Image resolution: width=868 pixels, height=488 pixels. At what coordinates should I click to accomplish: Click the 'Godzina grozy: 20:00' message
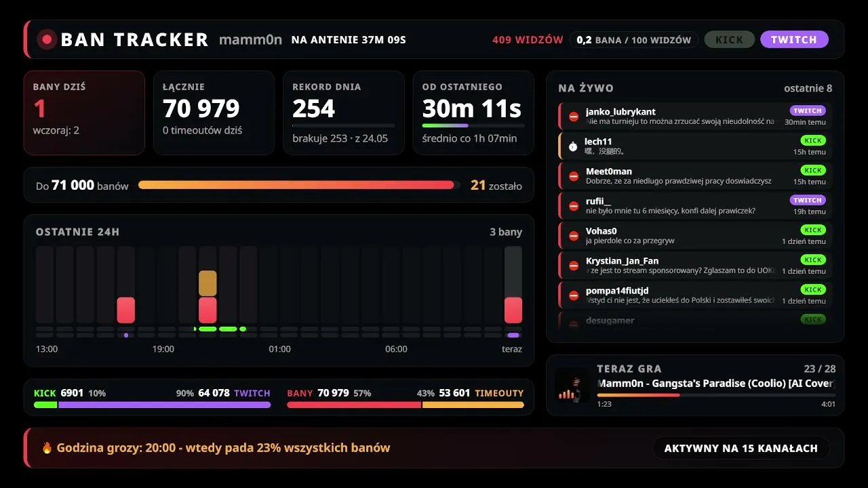(x=224, y=447)
